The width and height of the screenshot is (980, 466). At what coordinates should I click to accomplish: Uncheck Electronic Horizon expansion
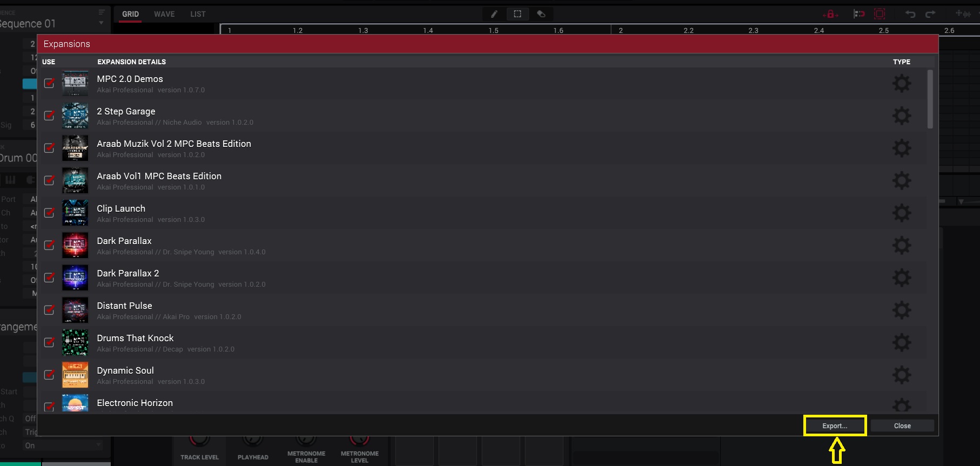tap(49, 407)
